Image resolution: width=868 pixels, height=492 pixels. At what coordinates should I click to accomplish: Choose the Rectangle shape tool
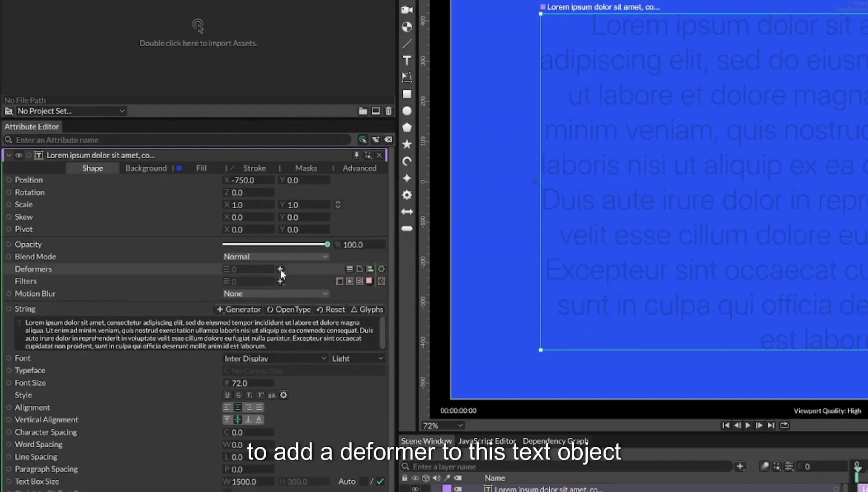407,94
